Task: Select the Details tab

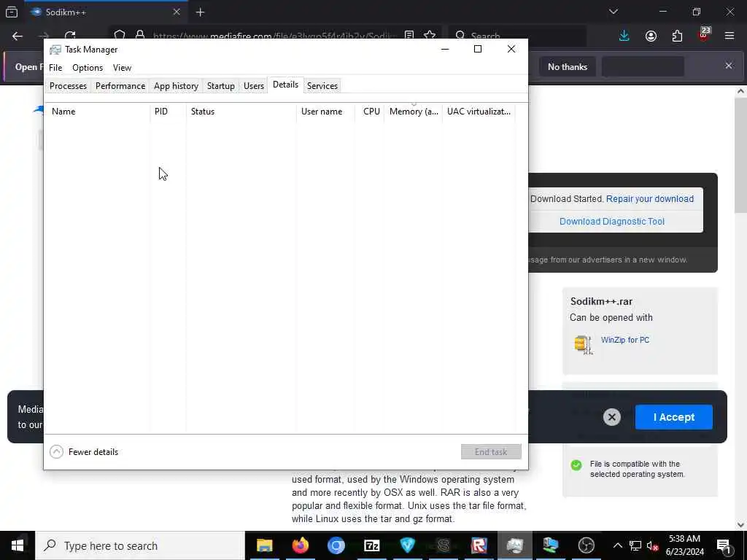Action: pos(285,85)
